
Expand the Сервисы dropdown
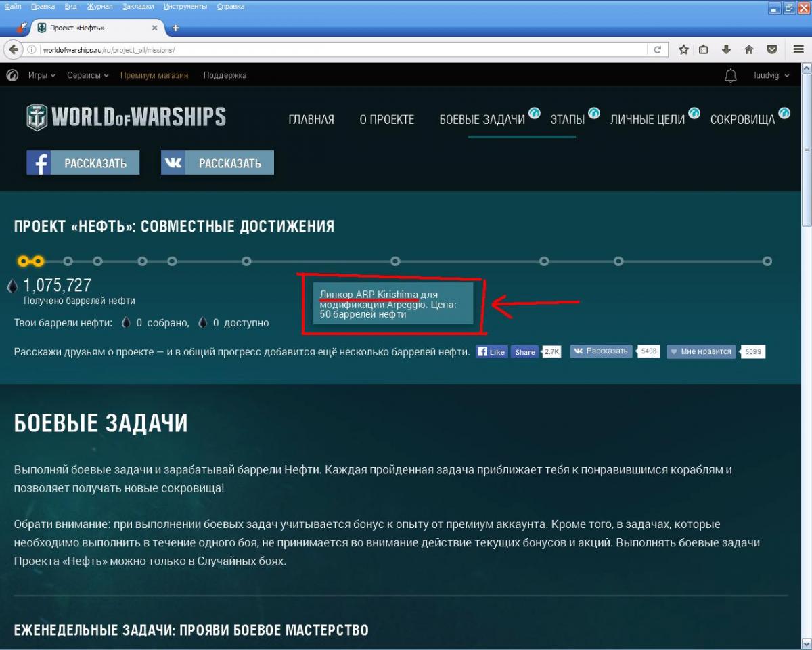(88, 75)
